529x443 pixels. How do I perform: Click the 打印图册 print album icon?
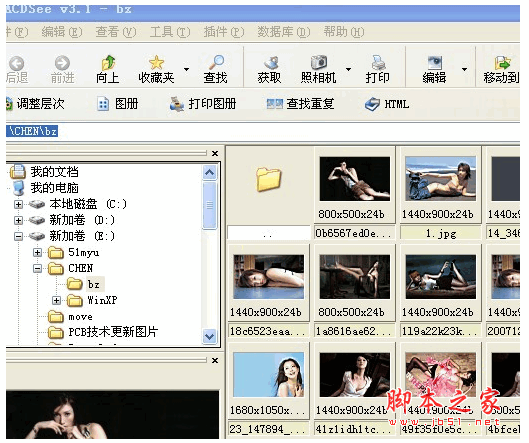176,104
